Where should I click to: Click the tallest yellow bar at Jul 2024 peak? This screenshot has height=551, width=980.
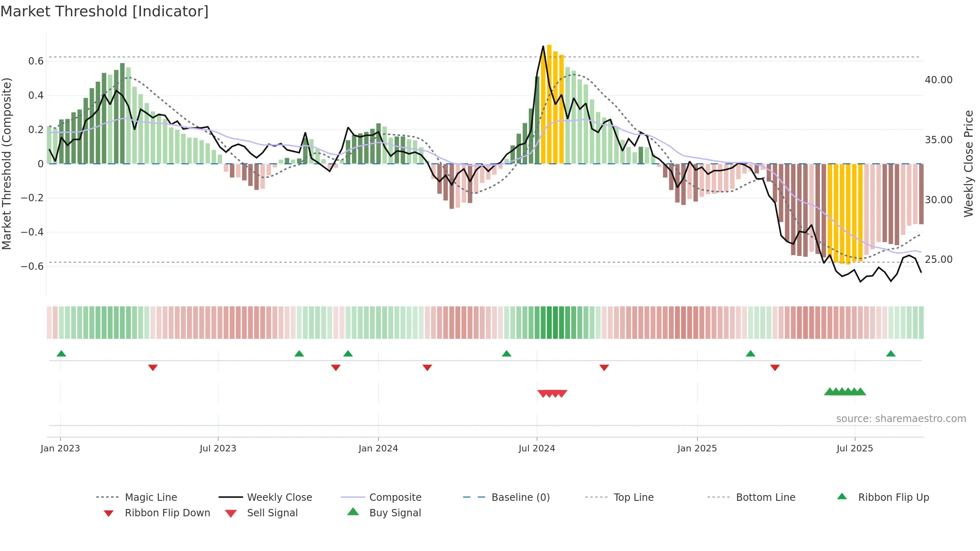pos(549,104)
